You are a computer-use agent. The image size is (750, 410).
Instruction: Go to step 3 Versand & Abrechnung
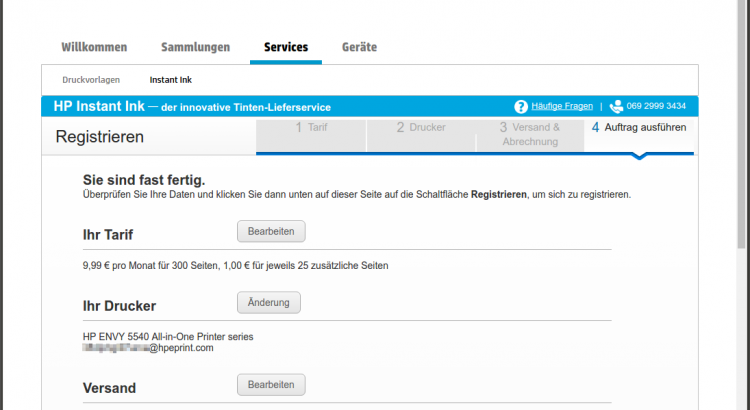point(530,135)
